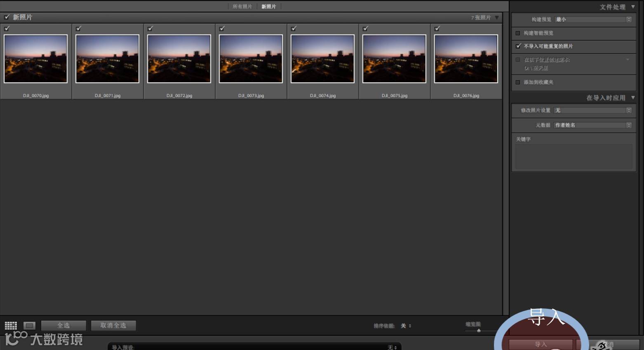Image resolution: width=644 pixels, height=350 pixels.
Task: Select the DJI_0070.jpg thumbnail image
Action: (35, 59)
